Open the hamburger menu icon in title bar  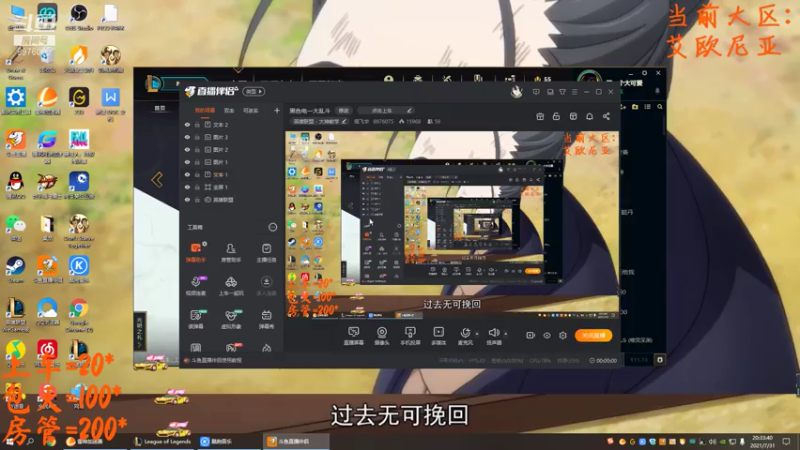[x=574, y=92]
